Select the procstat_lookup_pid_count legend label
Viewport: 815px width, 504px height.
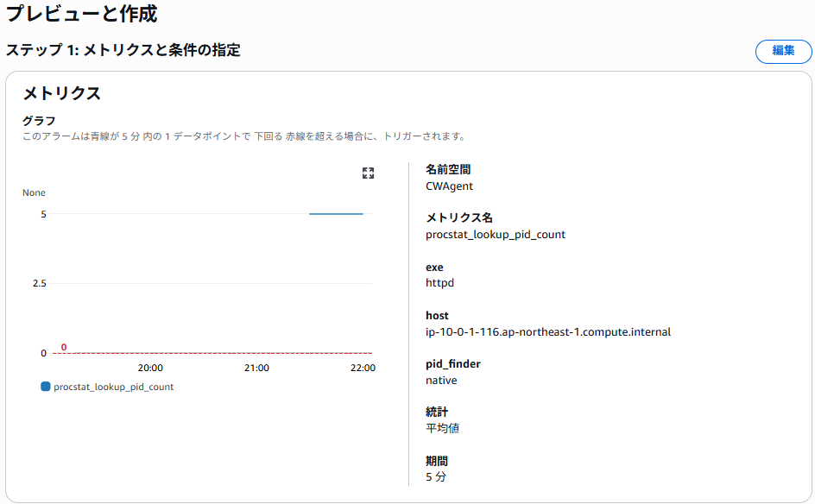click(113, 387)
